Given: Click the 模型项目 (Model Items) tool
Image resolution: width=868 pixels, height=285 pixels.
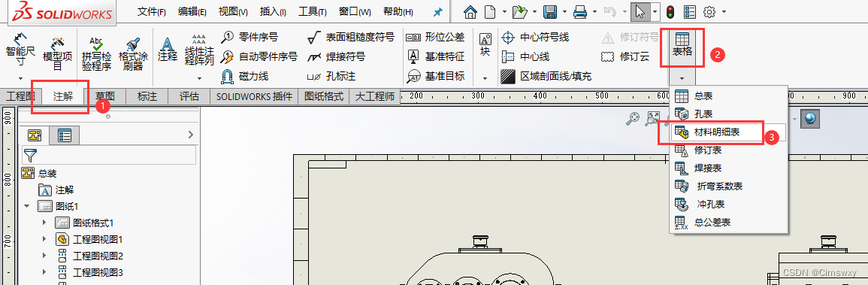Looking at the screenshot, I should pos(58,53).
